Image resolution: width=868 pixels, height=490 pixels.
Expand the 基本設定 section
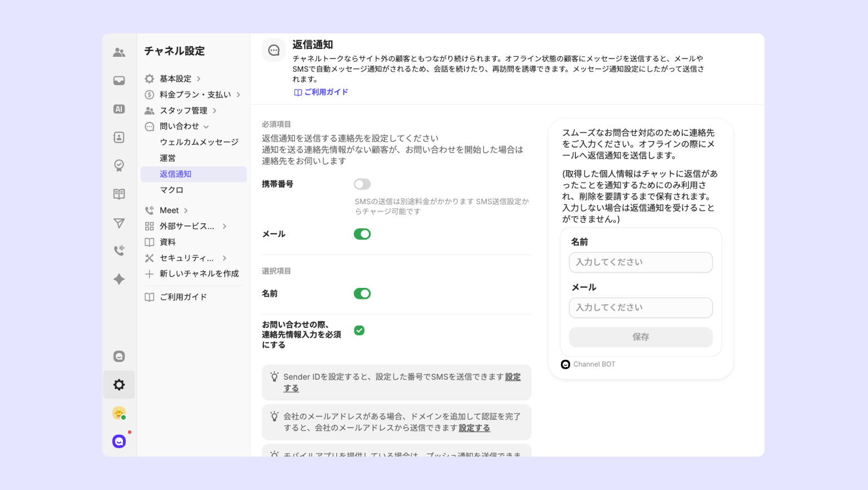[175, 79]
